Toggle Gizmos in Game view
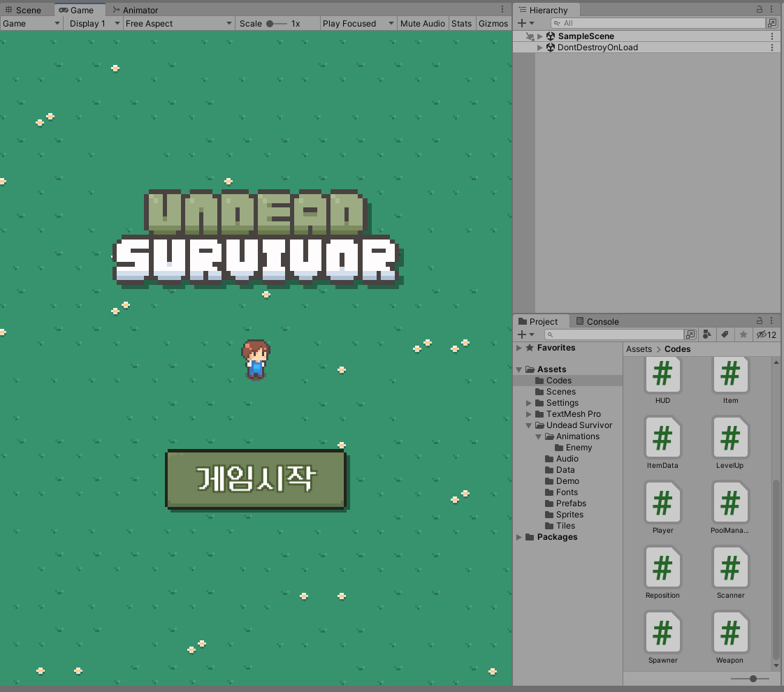 click(x=493, y=24)
